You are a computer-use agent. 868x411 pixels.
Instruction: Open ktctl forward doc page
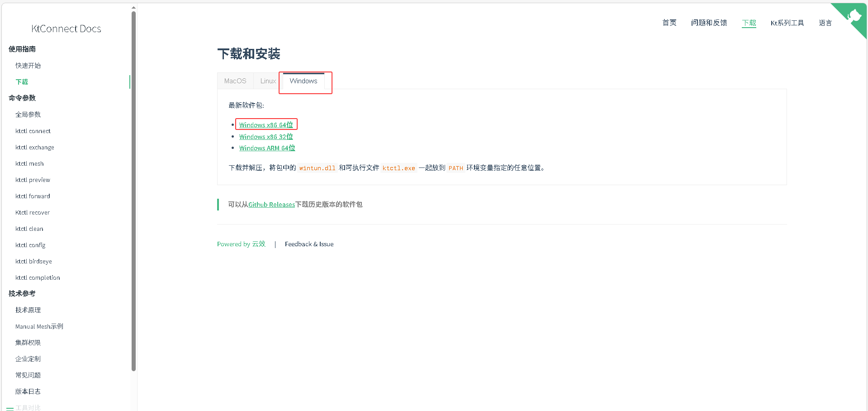(x=33, y=196)
